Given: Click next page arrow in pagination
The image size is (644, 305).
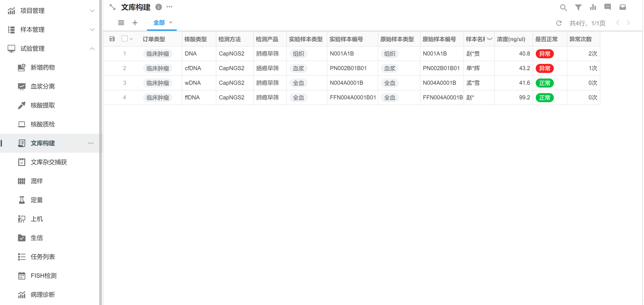Looking at the screenshot, I should click(x=628, y=23).
